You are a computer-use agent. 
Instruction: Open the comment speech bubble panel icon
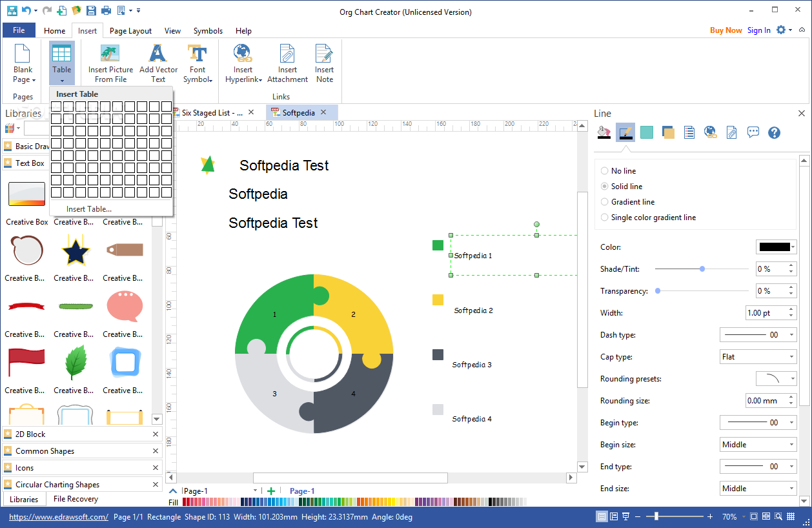coord(753,132)
